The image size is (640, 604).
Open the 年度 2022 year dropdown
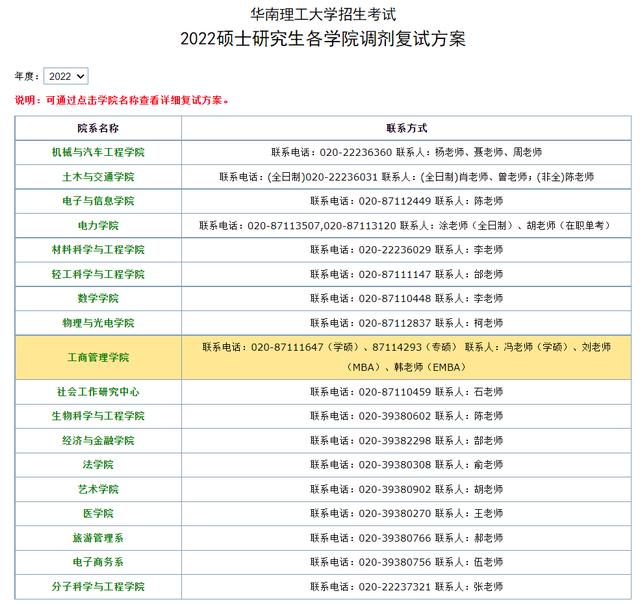click(x=66, y=76)
